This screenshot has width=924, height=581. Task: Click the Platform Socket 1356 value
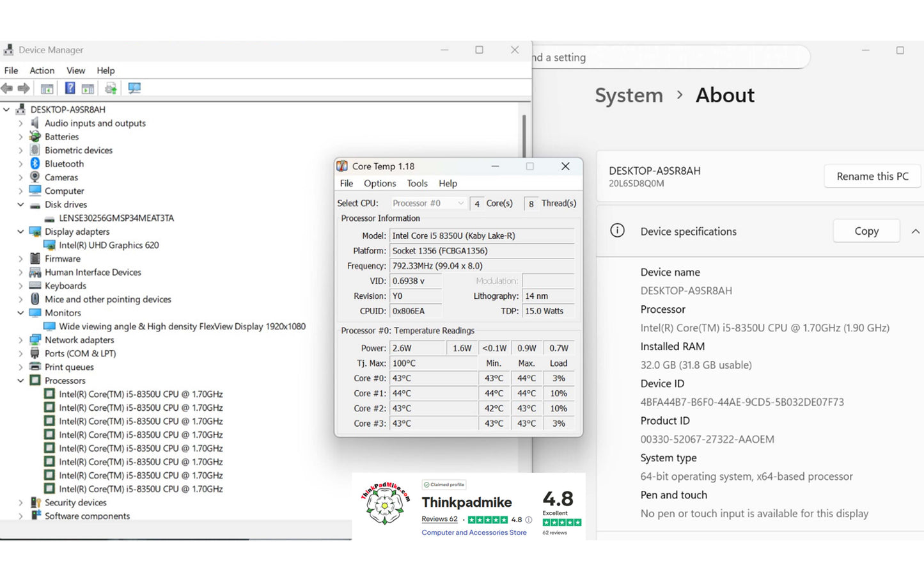pyautogui.click(x=482, y=251)
